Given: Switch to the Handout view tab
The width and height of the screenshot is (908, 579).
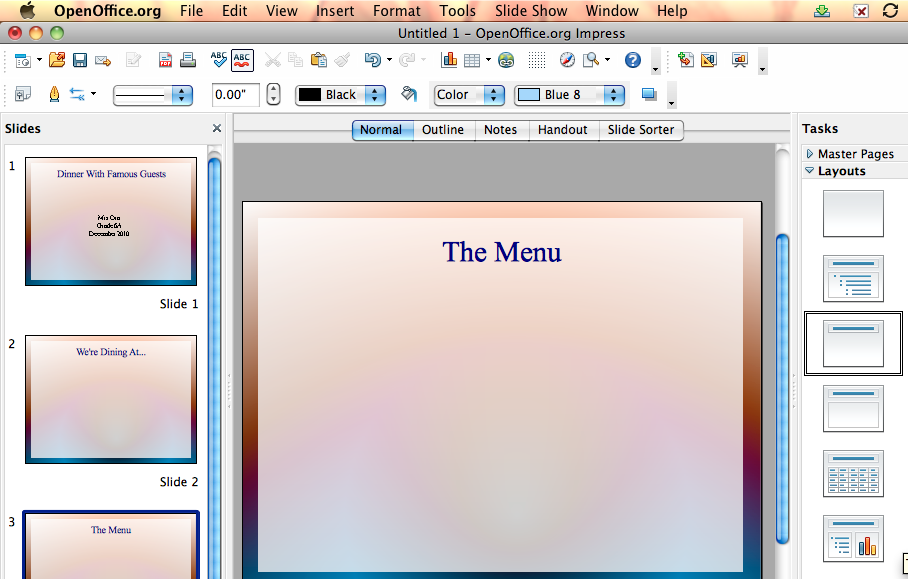Looking at the screenshot, I should coord(562,130).
